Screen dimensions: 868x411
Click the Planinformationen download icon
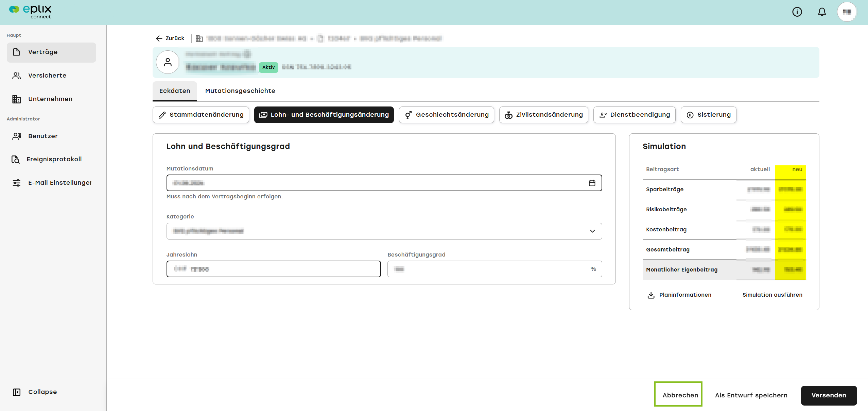[x=651, y=295]
